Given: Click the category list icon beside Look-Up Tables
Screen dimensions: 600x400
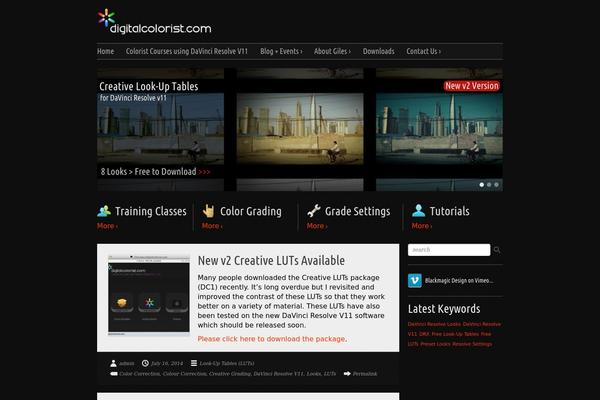Looking at the screenshot, I should click(194, 363).
